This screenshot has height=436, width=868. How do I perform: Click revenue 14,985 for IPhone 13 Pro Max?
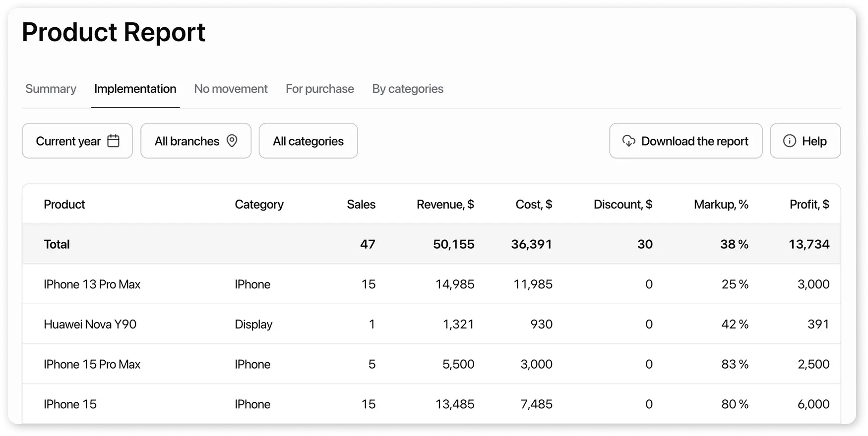coord(455,284)
